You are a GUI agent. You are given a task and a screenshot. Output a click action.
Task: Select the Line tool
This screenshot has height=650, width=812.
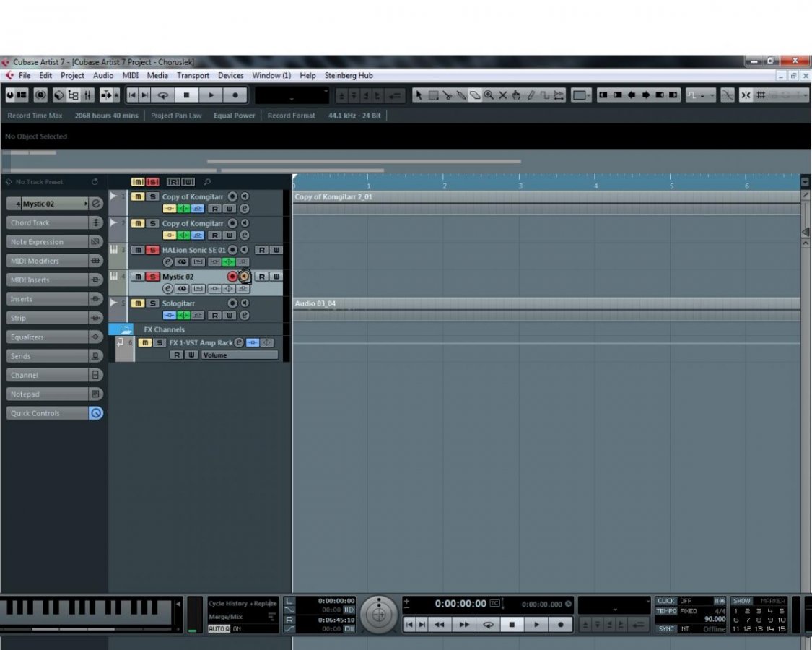[x=545, y=95]
